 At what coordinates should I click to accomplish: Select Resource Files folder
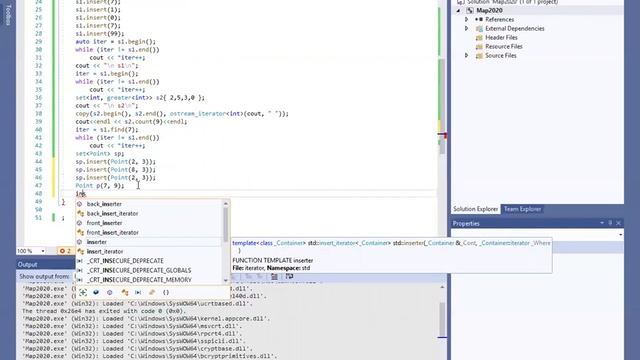504,47
